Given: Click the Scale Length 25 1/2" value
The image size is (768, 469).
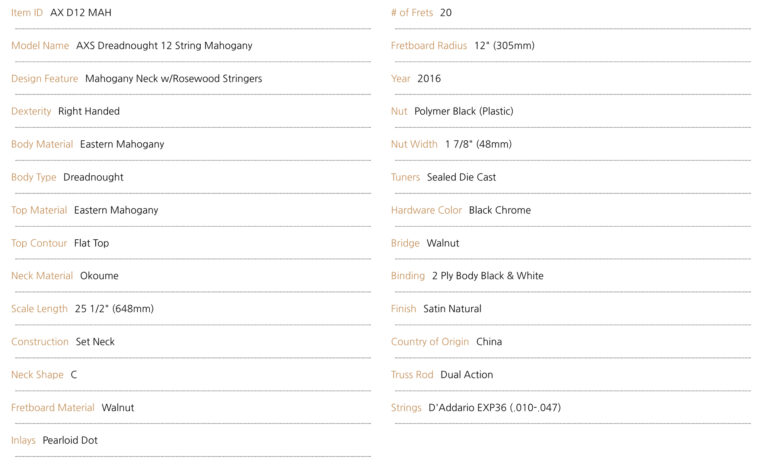Looking at the screenshot, I should pos(114,309).
